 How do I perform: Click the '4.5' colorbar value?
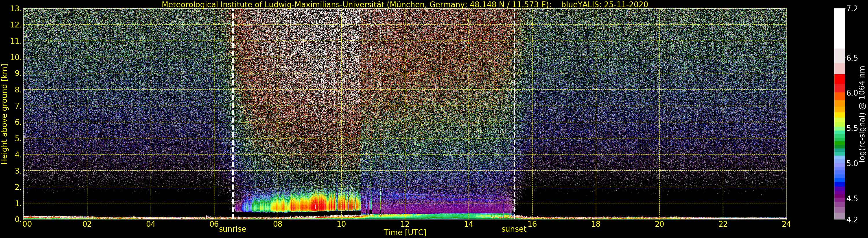tap(852, 199)
